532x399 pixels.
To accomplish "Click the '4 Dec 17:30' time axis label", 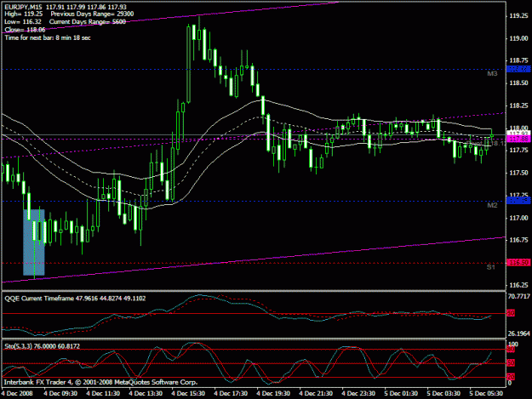I will click(231, 393).
